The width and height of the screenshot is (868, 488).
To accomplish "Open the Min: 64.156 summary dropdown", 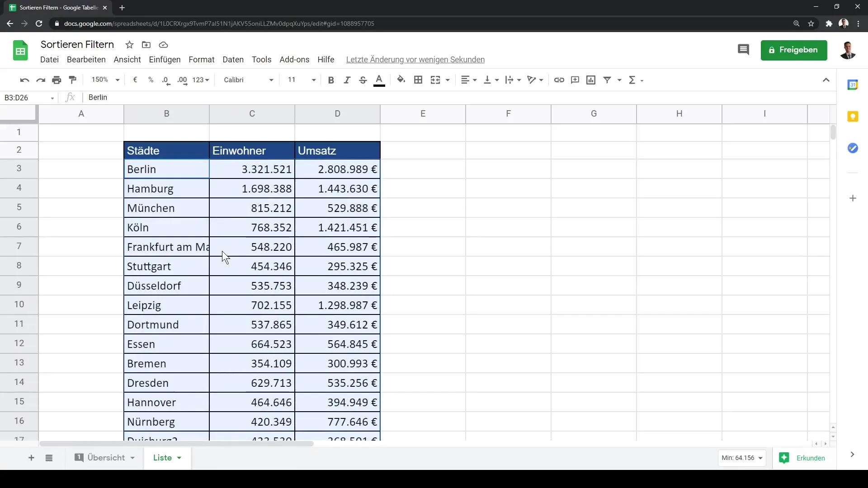I will click(x=742, y=458).
